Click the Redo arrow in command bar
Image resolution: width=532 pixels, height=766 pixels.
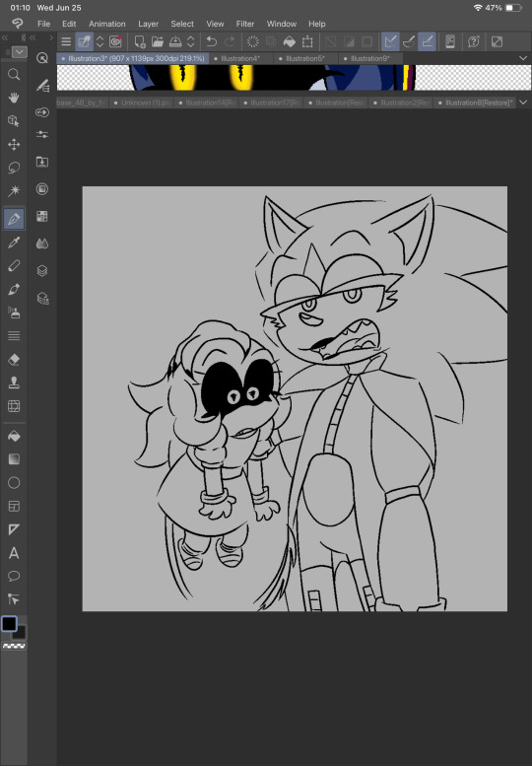tap(230, 42)
